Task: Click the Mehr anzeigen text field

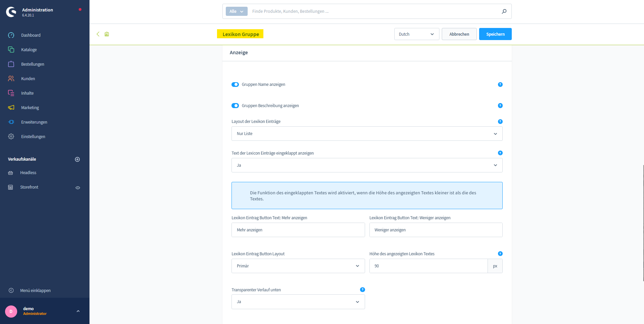Action: click(x=298, y=230)
